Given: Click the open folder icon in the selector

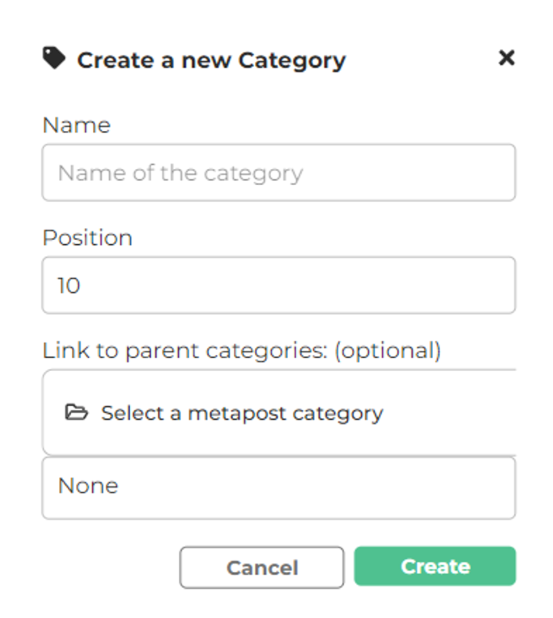Looking at the screenshot, I should pyautogui.click(x=76, y=413).
